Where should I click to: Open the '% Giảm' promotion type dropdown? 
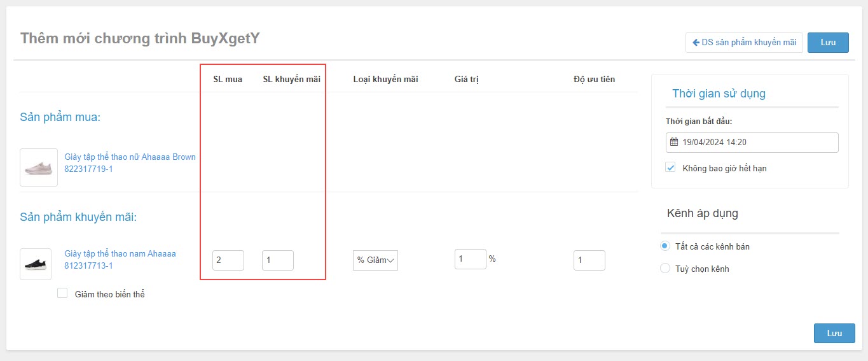pos(375,260)
